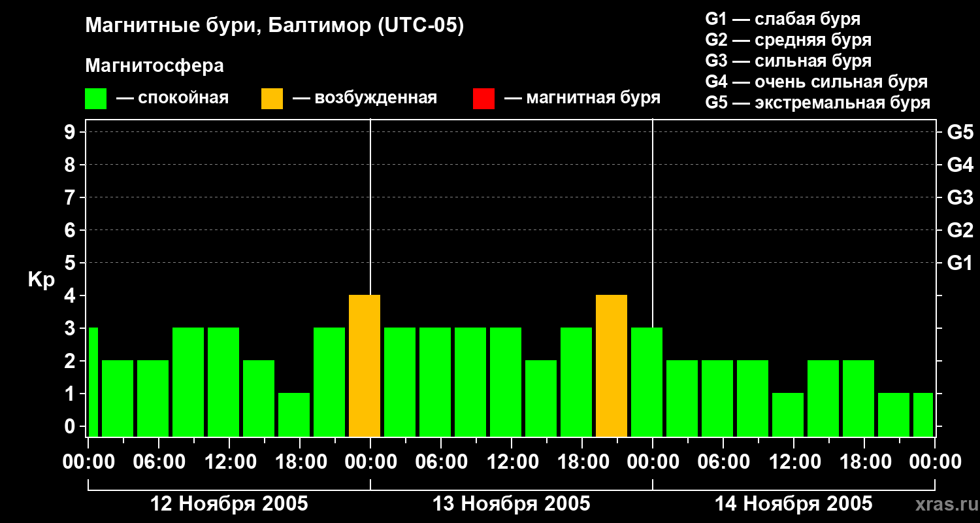Click the orange Kp 4 bar on evening of 13 Ноября

[x=612, y=366]
